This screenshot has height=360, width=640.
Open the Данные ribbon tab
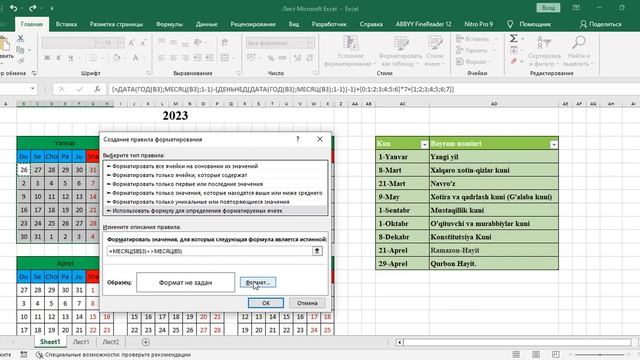coord(207,24)
